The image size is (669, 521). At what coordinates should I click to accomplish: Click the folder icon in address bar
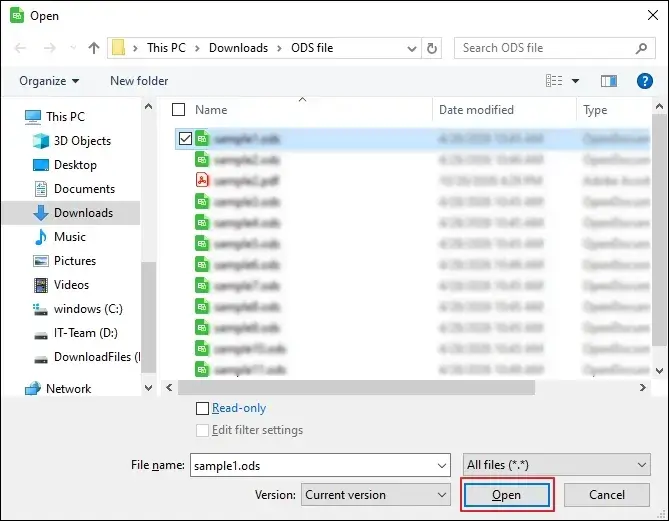pos(118,48)
